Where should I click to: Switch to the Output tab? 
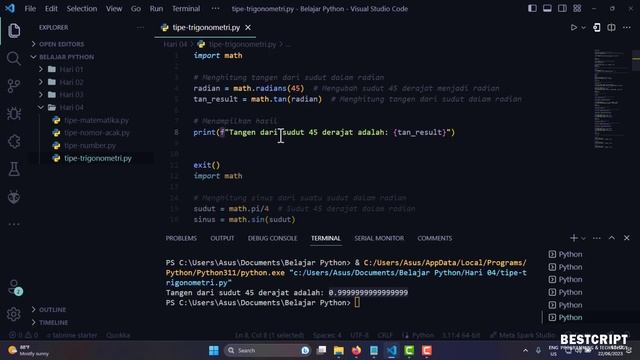pos(222,238)
